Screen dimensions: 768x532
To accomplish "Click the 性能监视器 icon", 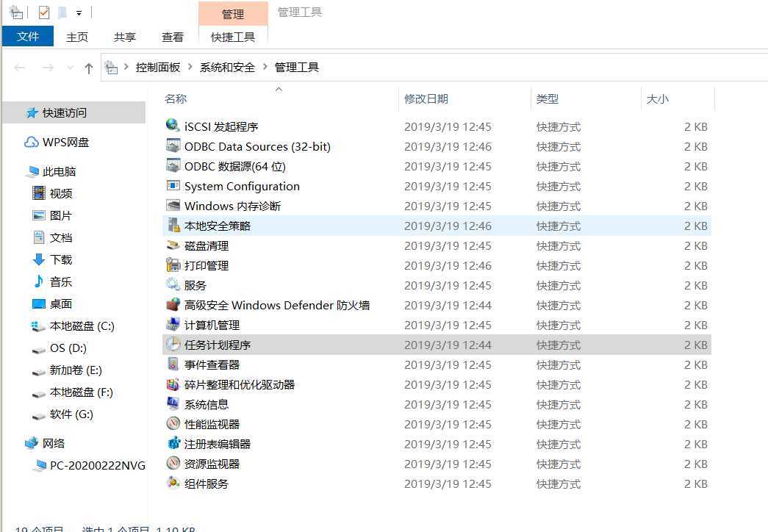I will (173, 423).
